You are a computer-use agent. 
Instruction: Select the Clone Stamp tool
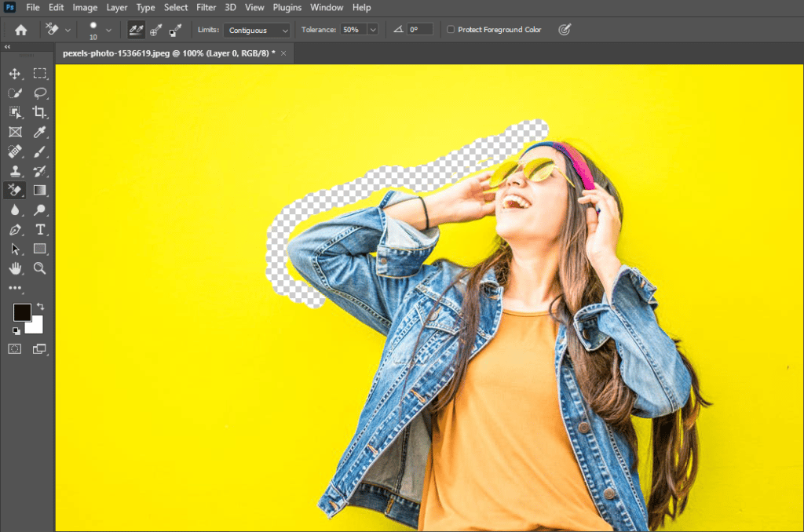[14, 170]
